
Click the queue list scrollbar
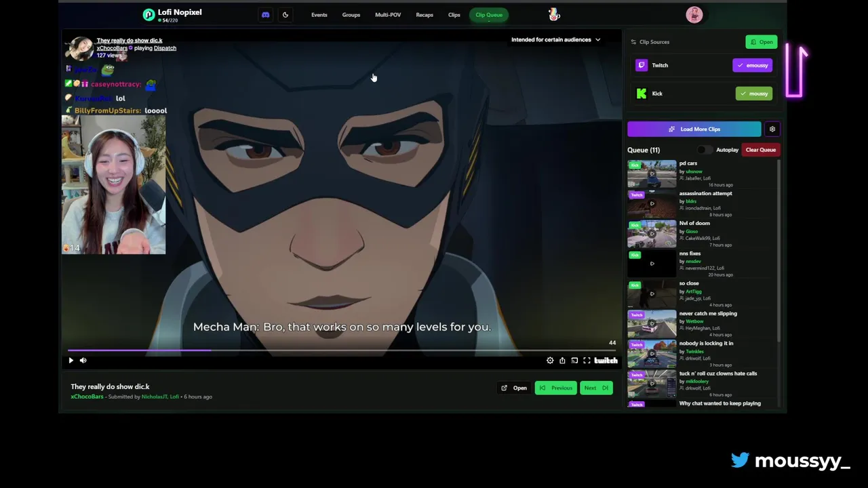point(779,251)
